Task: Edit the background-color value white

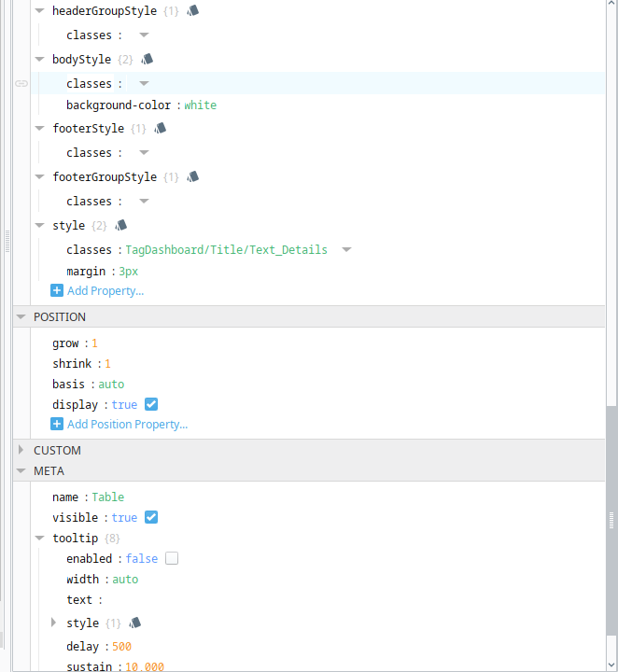Action: 200,105
